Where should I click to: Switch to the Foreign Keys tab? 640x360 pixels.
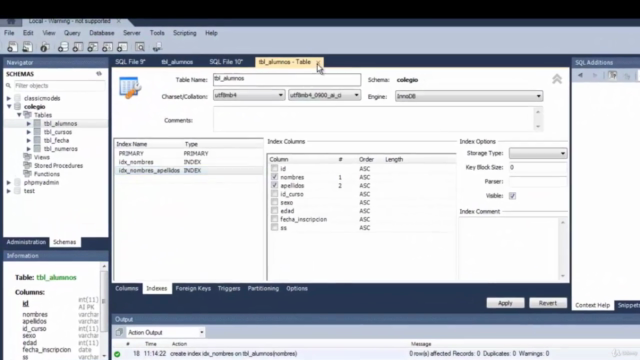pos(193,289)
